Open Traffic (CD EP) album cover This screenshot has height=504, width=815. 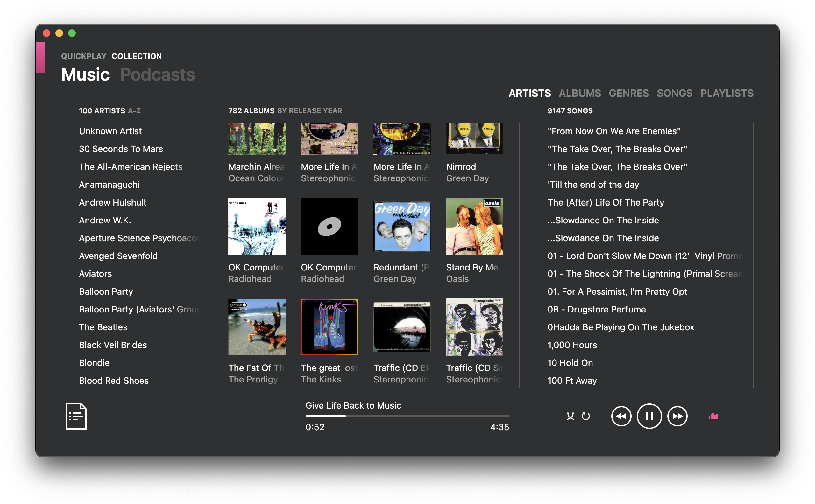[402, 327]
